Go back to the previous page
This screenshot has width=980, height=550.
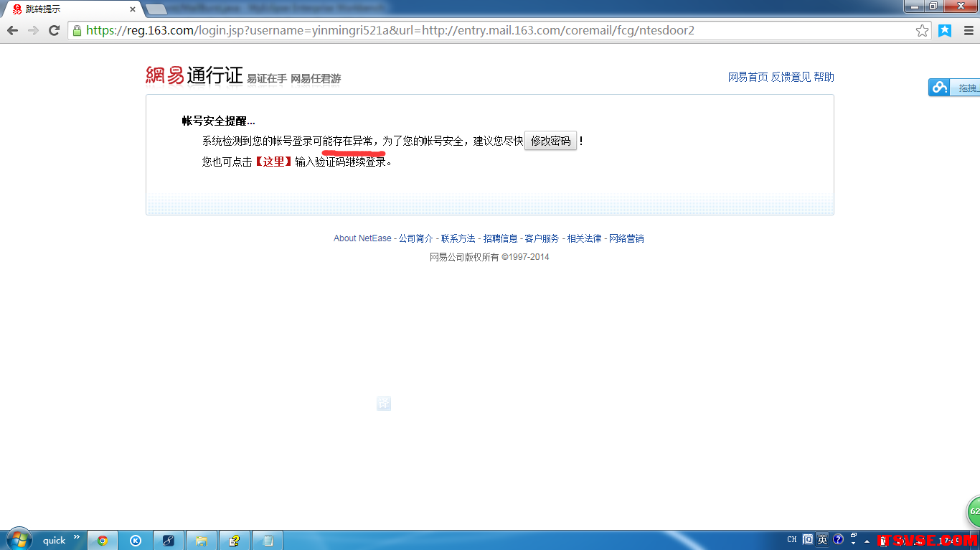(12, 30)
